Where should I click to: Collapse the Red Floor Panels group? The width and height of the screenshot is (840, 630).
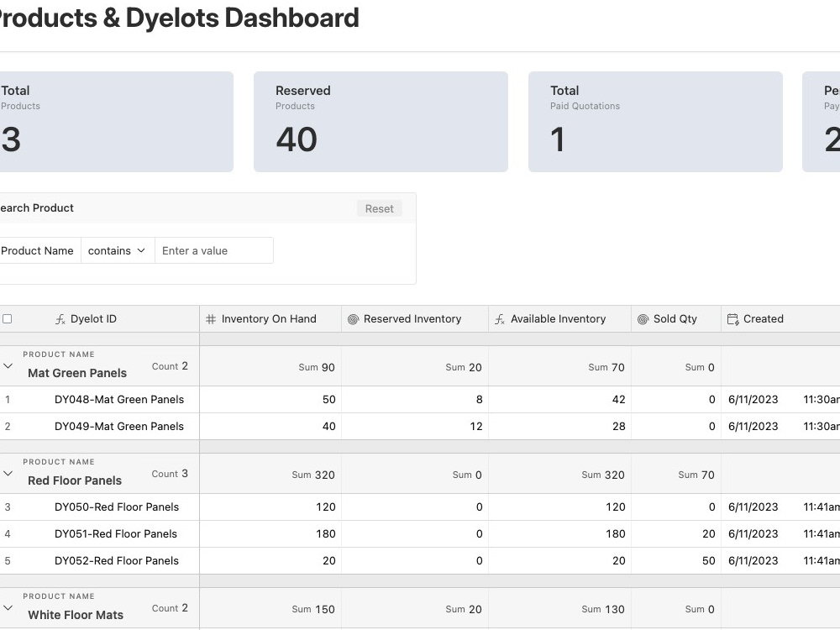tap(8, 474)
